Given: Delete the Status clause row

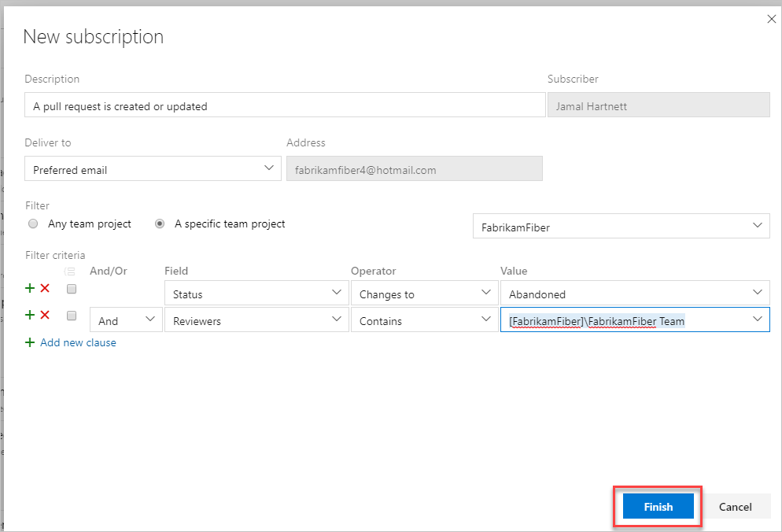Looking at the screenshot, I should point(45,288).
